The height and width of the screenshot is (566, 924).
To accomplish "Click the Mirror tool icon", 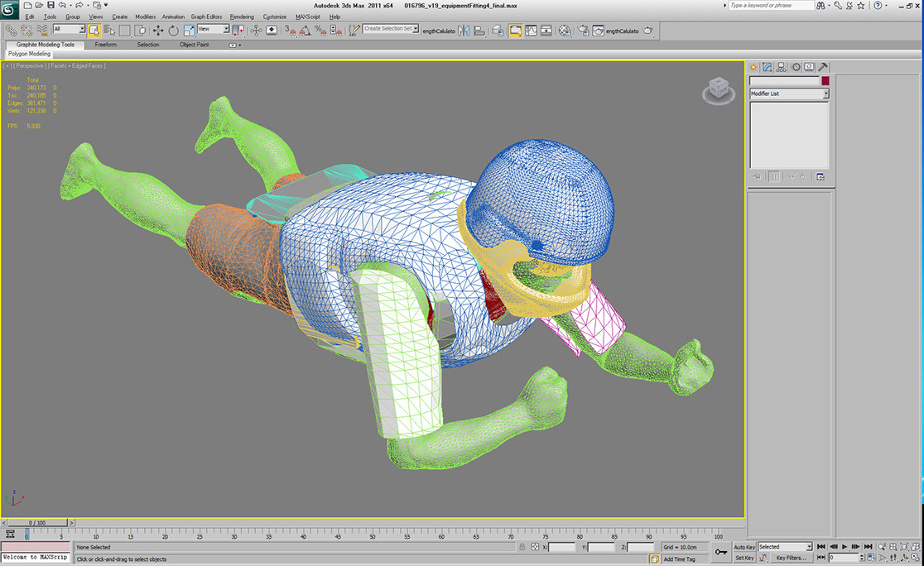I will click(x=464, y=31).
